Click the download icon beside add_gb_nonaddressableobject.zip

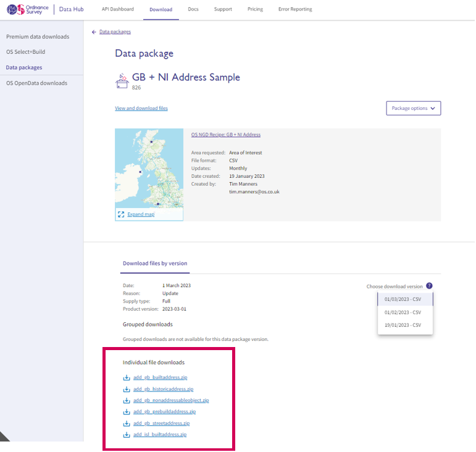coord(127,400)
